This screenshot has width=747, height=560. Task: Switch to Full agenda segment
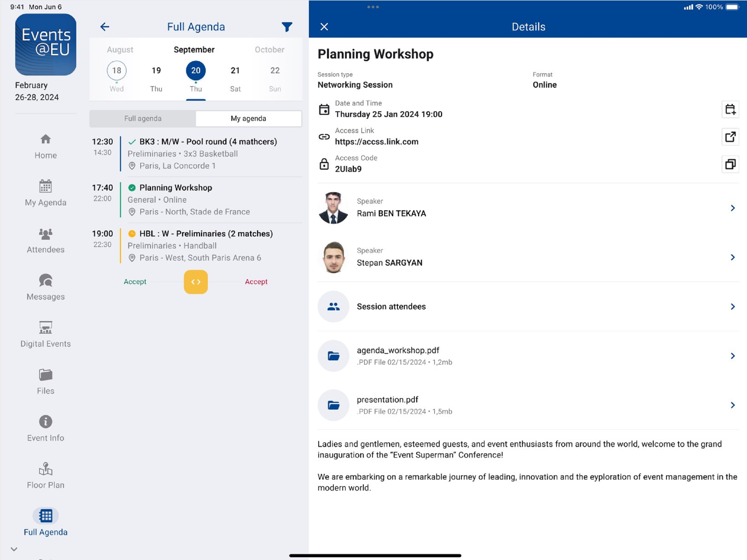pyautogui.click(x=143, y=119)
